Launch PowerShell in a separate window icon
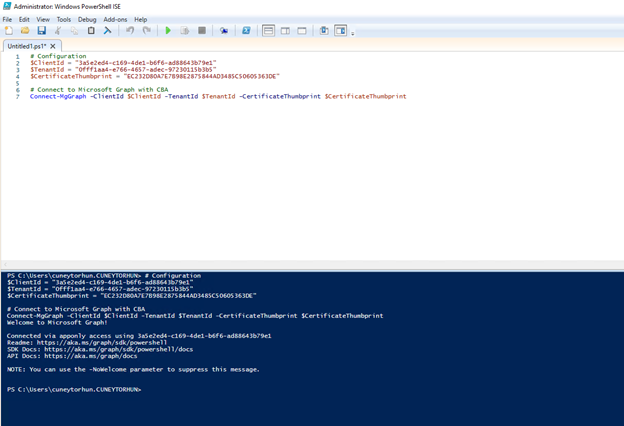Image resolution: width=624 pixels, height=426 pixels. coord(246,31)
